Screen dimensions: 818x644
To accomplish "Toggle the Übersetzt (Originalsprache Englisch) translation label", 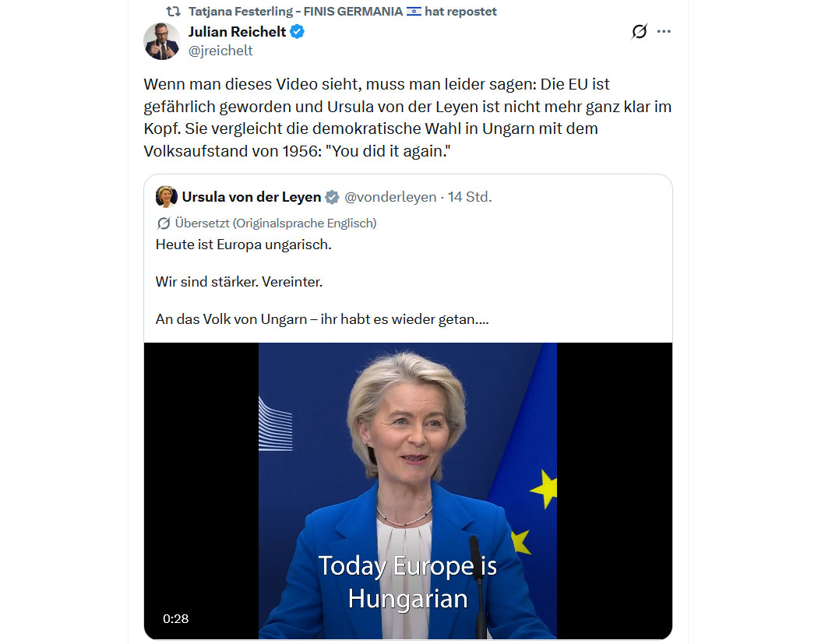I will (x=276, y=223).
